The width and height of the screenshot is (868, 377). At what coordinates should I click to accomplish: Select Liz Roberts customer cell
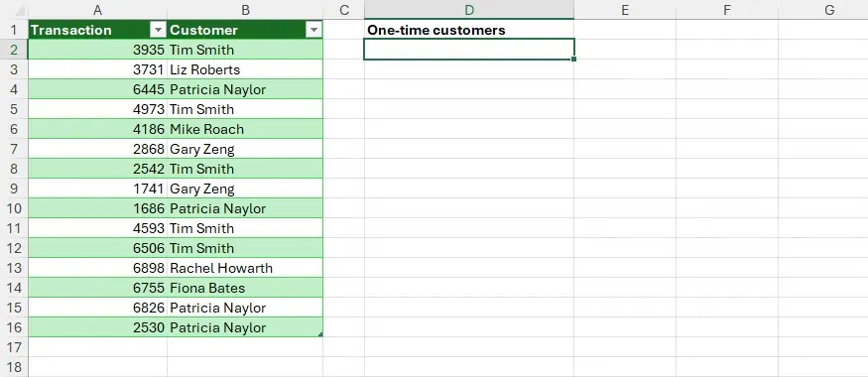pos(245,69)
